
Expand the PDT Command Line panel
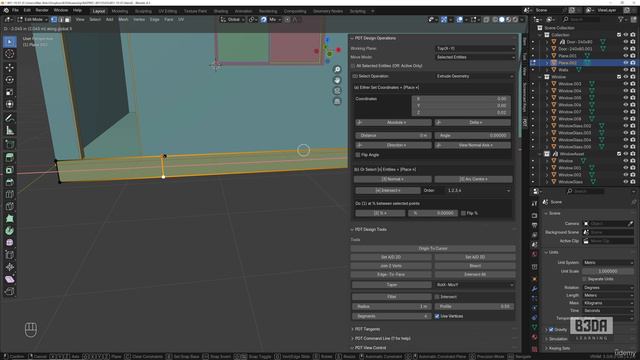click(382, 338)
